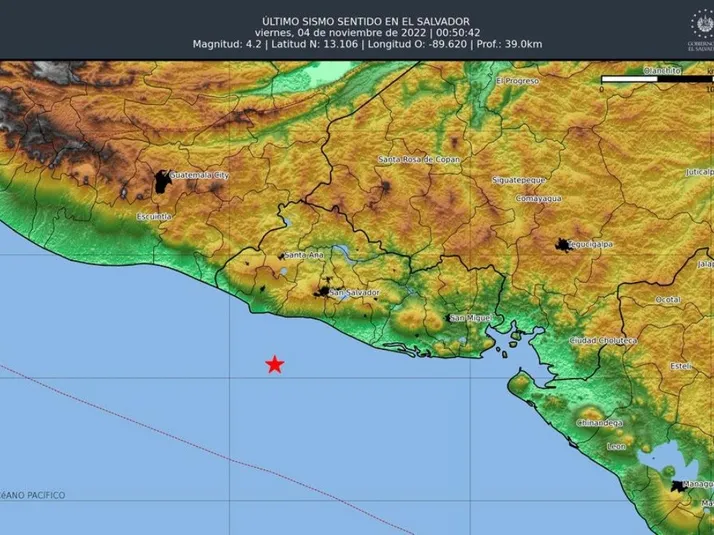
Task: Click the earthquake date and time line
Action: (x=365, y=33)
